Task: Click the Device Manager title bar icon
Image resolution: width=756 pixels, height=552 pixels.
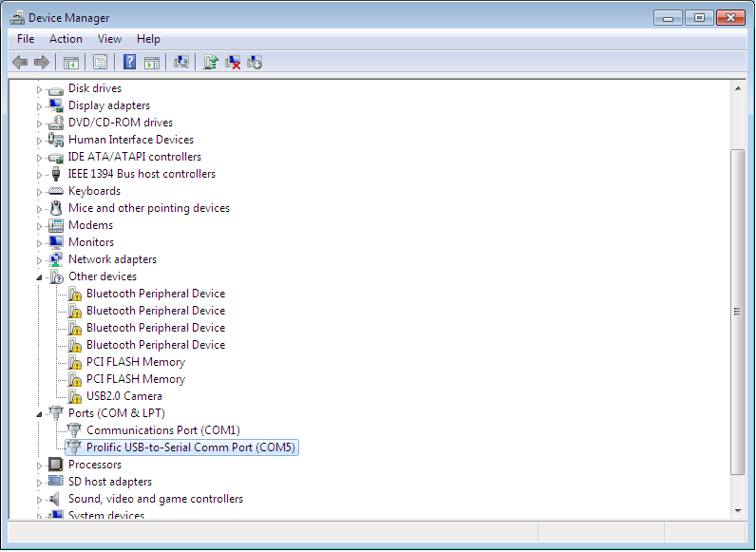Action: (17, 18)
